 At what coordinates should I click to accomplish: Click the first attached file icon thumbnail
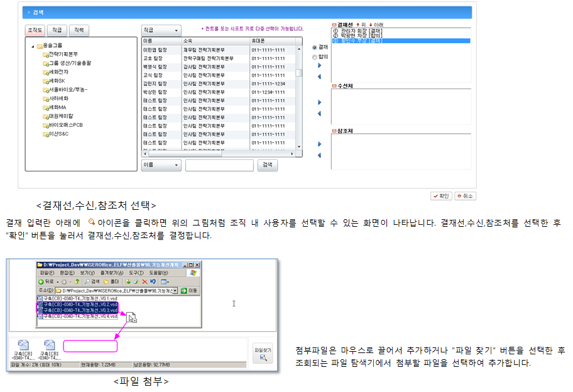click(x=25, y=345)
